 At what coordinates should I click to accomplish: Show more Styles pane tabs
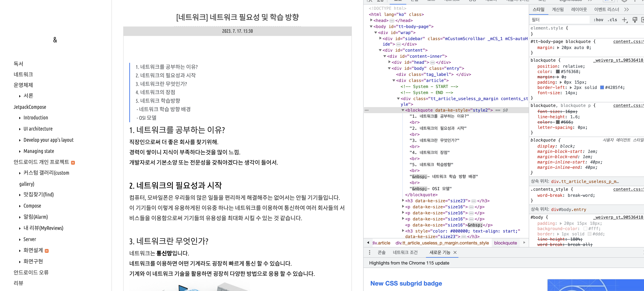(626, 9)
